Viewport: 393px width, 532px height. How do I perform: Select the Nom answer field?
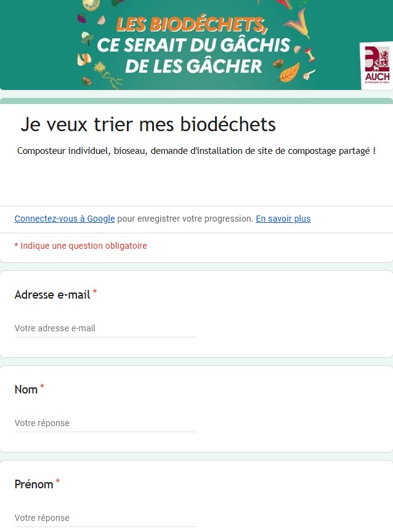click(x=105, y=424)
